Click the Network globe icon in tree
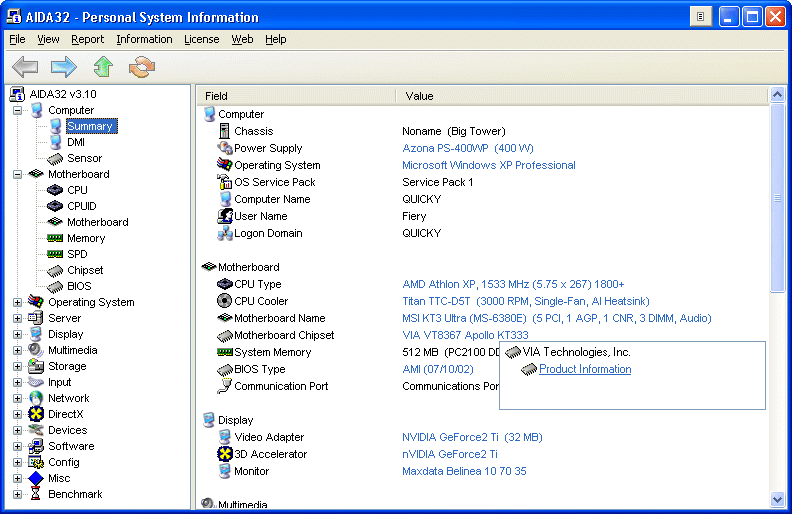The height and width of the screenshot is (514, 792). coord(36,398)
